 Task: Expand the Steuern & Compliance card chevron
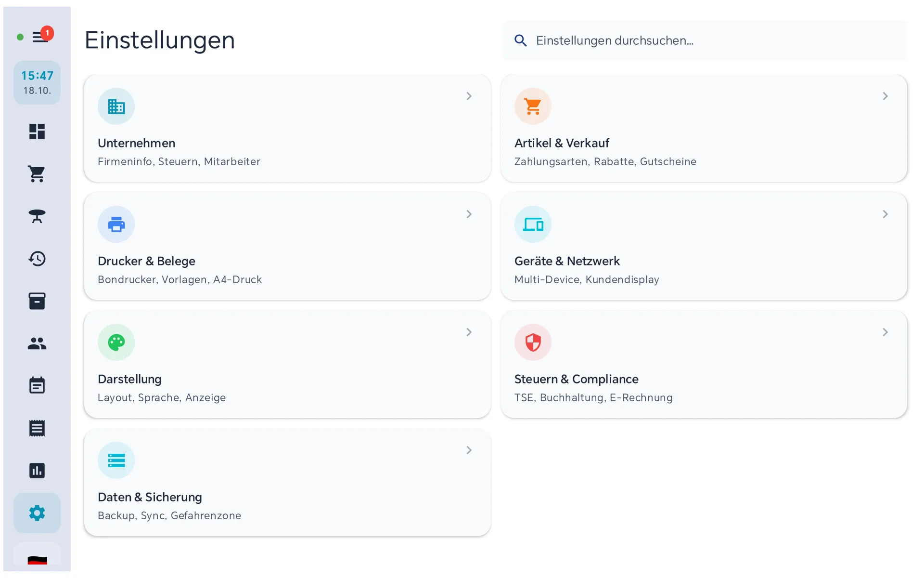[x=885, y=332]
